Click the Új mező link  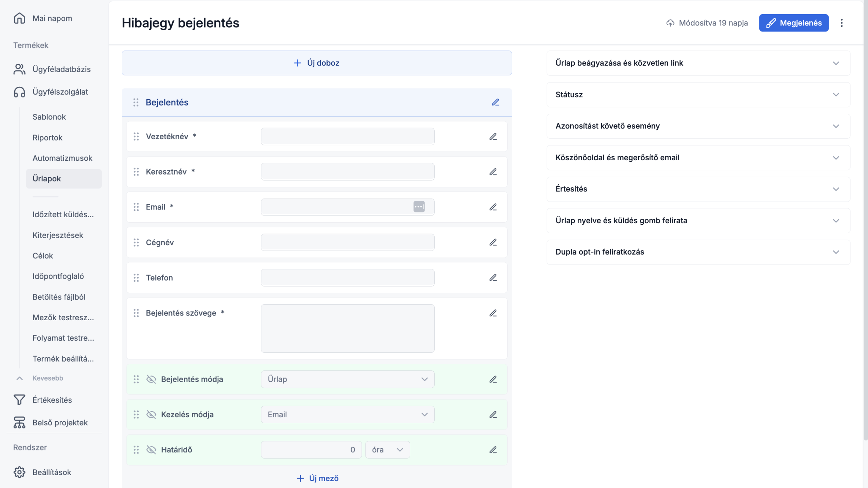coord(317,478)
